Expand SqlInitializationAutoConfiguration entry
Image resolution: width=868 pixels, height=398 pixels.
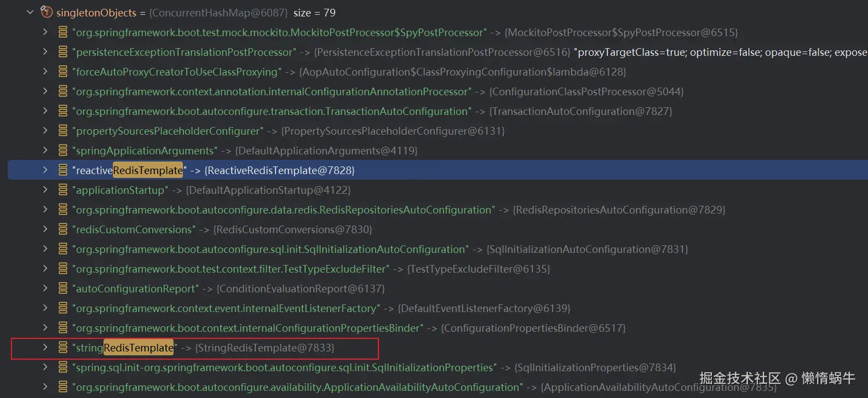(45, 249)
